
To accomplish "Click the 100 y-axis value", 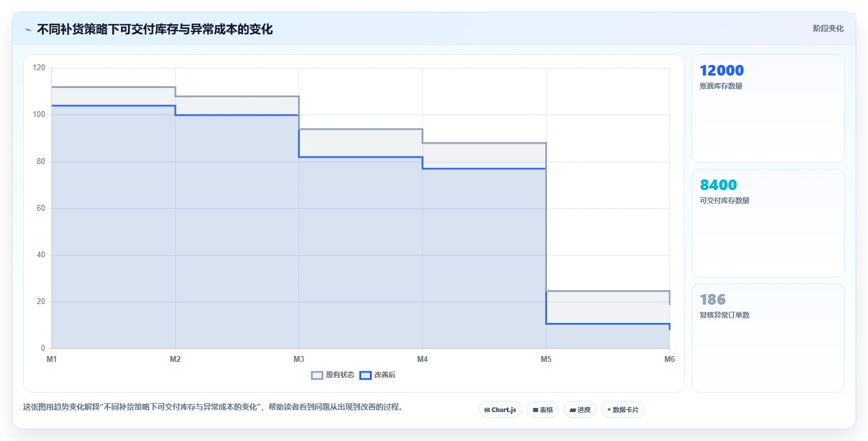I will tap(39, 115).
